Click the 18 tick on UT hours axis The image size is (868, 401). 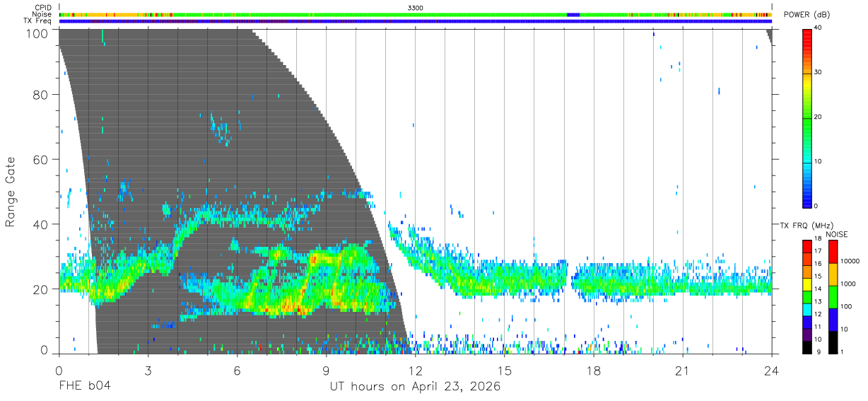click(594, 371)
